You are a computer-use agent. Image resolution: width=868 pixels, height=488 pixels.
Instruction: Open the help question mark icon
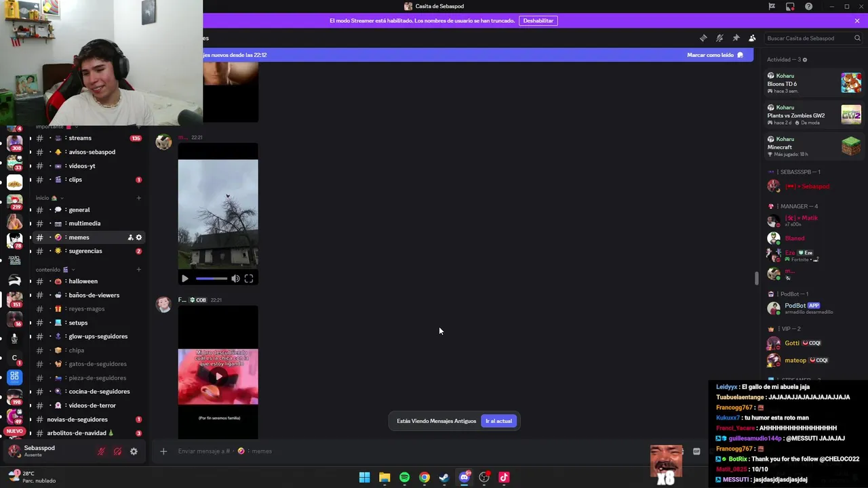[x=808, y=6]
